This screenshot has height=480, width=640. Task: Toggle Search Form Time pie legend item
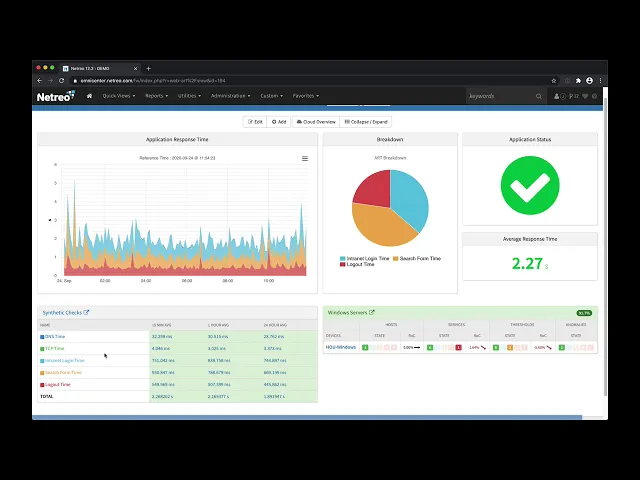point(417,258)
